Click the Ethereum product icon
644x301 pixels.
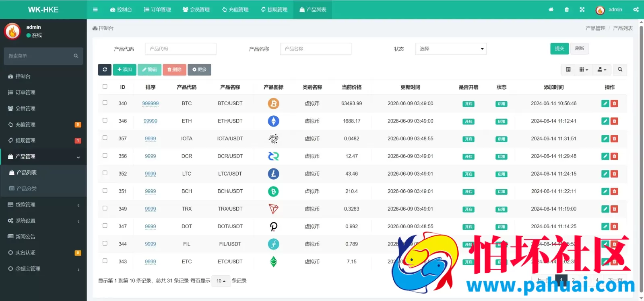click(274, 121)
